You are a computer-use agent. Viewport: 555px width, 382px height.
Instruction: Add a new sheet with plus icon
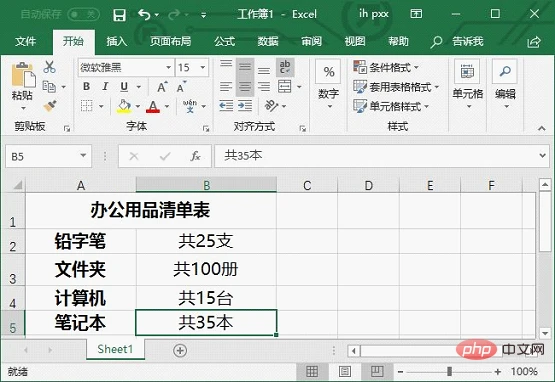(180, 350)
